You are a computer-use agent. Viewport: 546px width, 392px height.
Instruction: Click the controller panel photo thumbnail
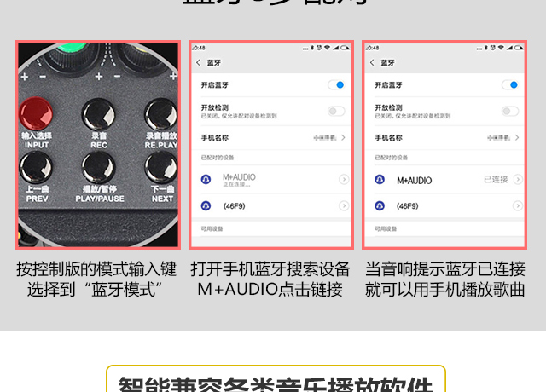[x=98, y=145]
